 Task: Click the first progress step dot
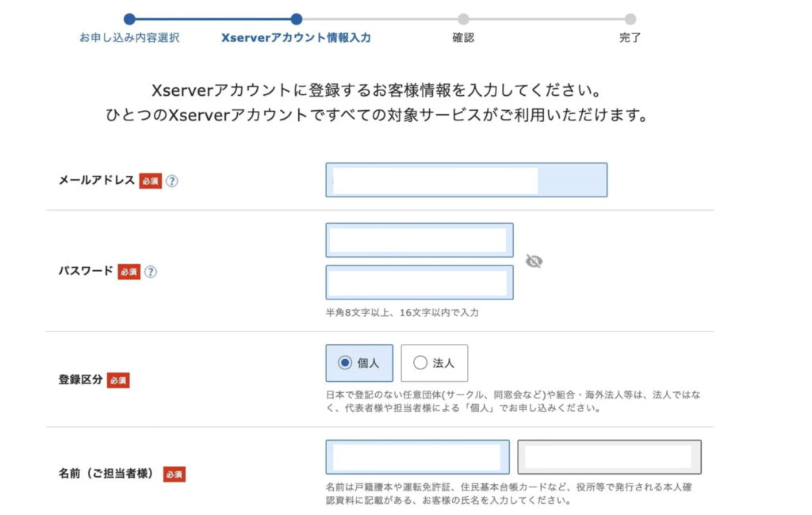tap(129, 19)
